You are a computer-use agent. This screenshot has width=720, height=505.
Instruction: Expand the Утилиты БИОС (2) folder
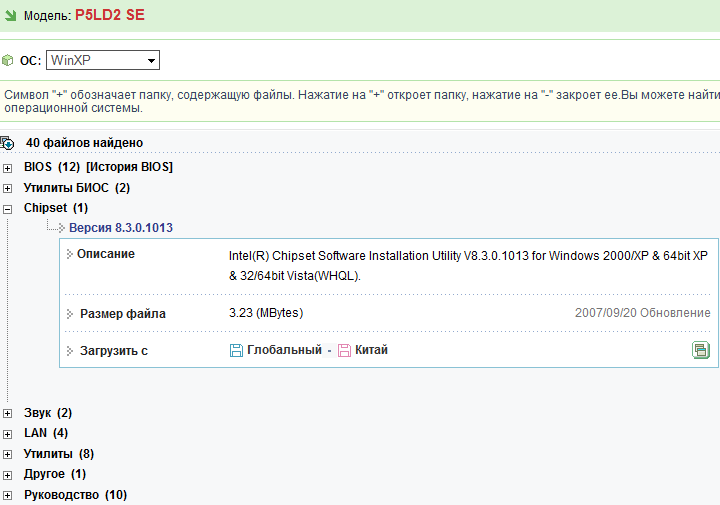pyautogui.click(x=8, y=188)
